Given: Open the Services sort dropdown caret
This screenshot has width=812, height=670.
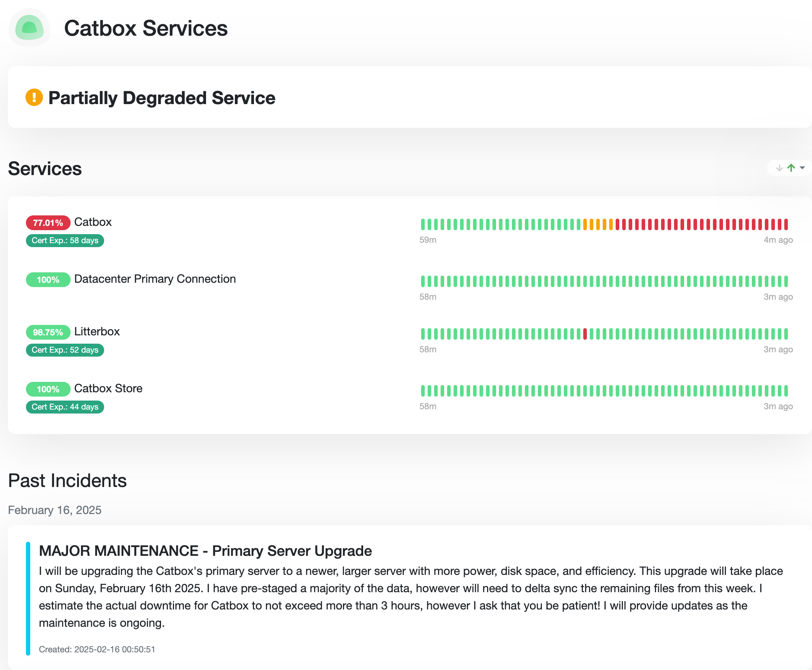Looking at the screenshot, I should [802, 168].
